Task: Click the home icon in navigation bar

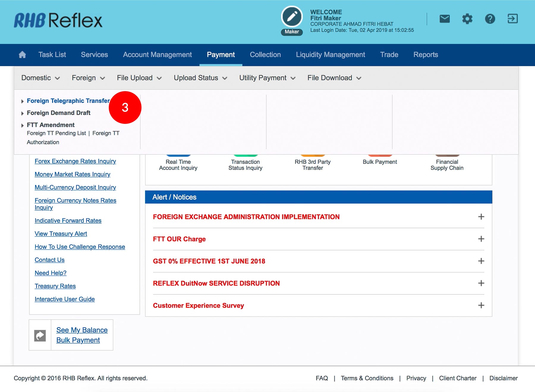Action: 22,55
